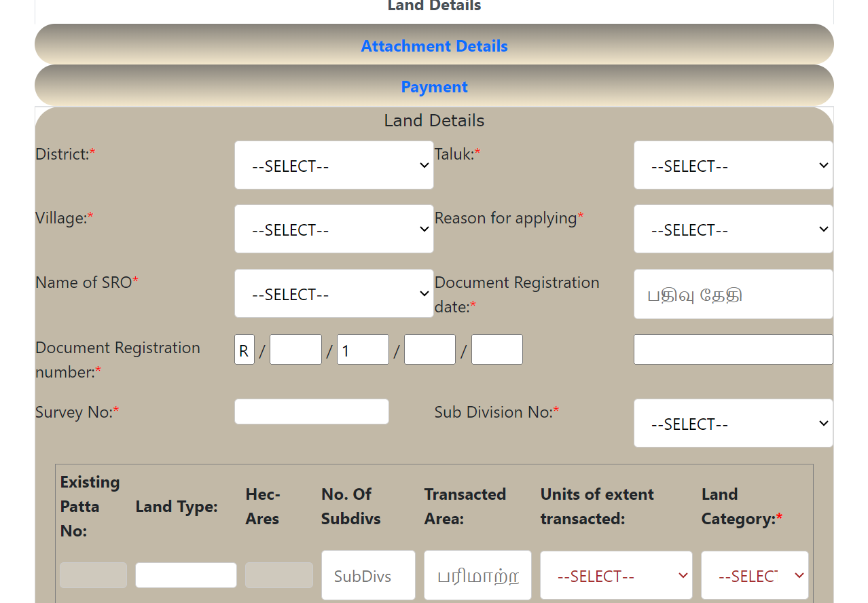Open the Units of extent transacted dropdown

click(615, 575)
